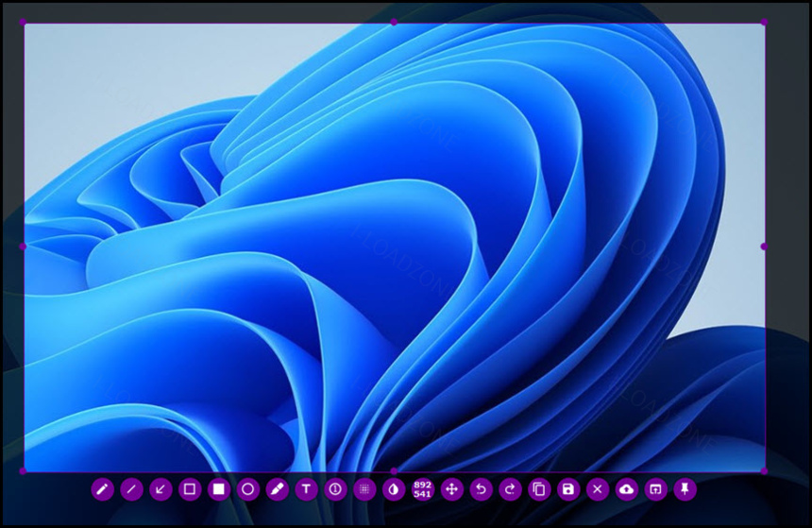Open the capture in another application
Screen dimensions: 812x528
point(655,489)
